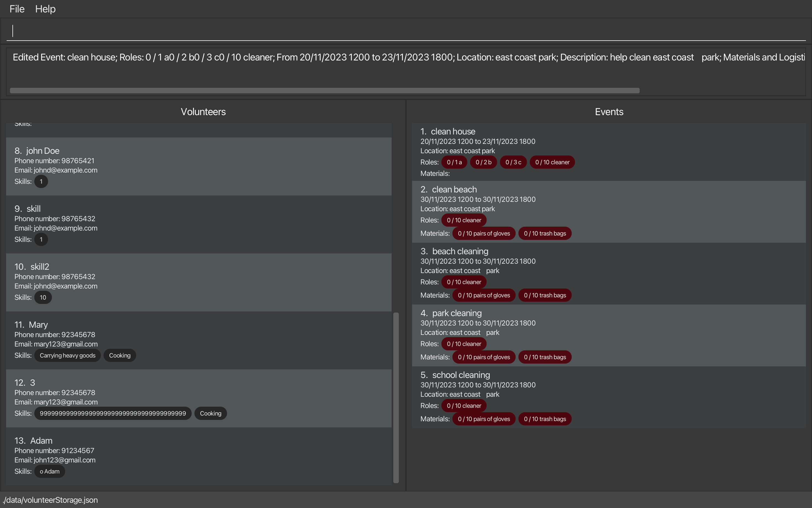Viewport: 812px width, 508px height.
Task: Open the File menu
Action: (17, 9)
